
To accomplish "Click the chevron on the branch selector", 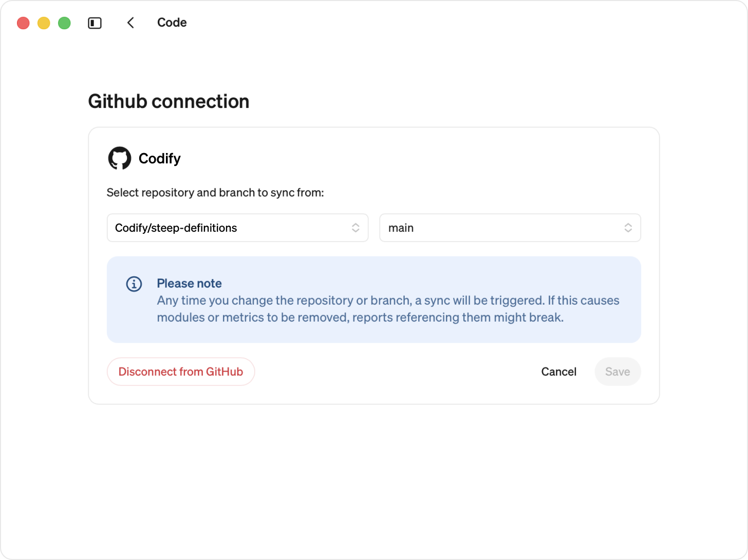I will [628, 228].
